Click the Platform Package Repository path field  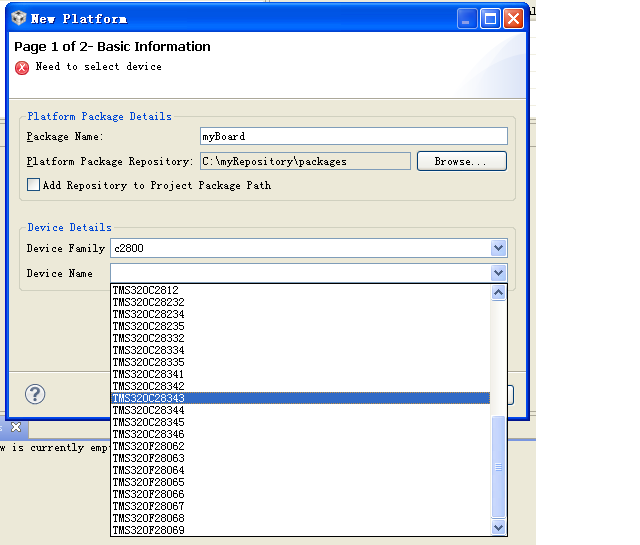coord(305,161)
